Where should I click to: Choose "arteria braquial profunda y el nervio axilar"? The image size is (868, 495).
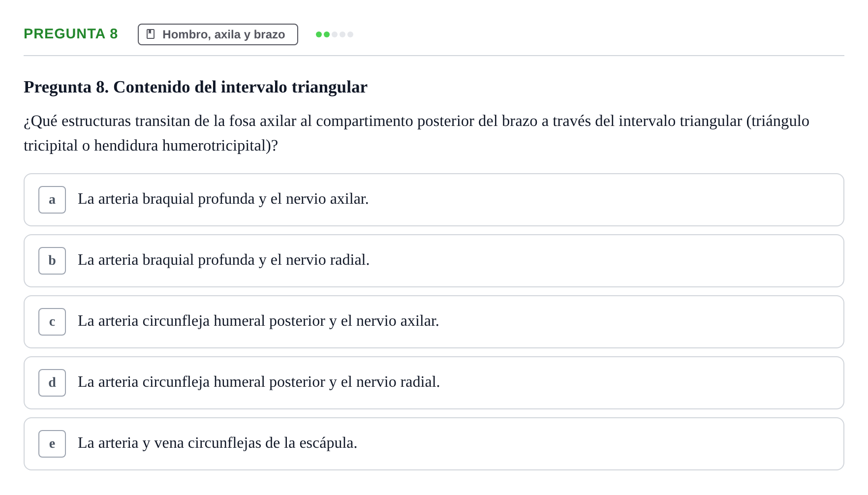point(434,200)
